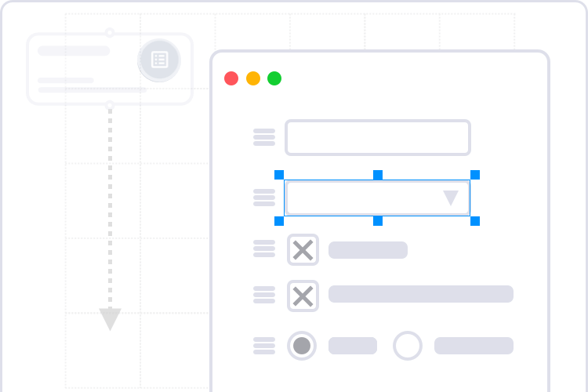Click the connector dot atop the faded card
The image size is (588, 392).
click(110, 33)
